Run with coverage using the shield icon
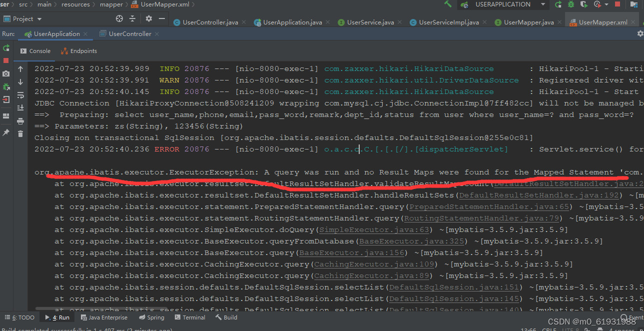Screen dimensions: 644x331 click(x=584, y=5)
